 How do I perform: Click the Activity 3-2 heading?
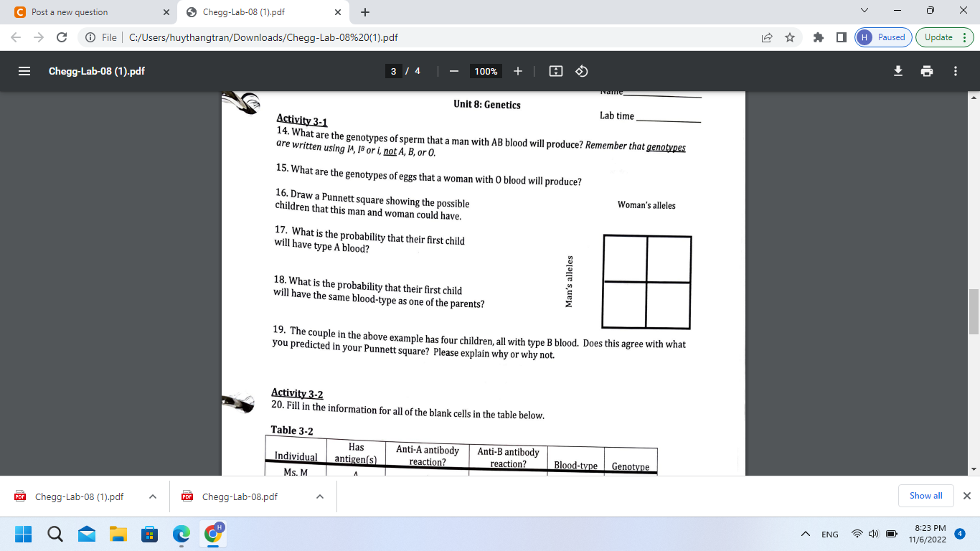pyautogui.click(x=297, y=393)
